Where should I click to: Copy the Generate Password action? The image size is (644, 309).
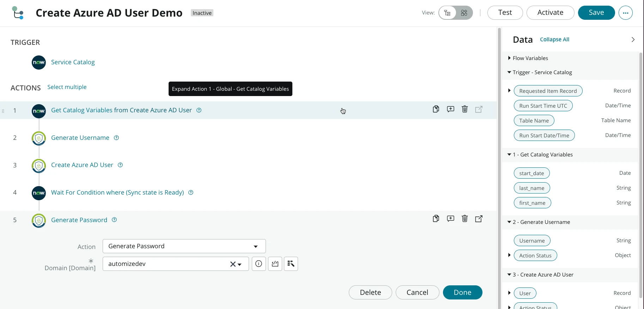point(436,219)
